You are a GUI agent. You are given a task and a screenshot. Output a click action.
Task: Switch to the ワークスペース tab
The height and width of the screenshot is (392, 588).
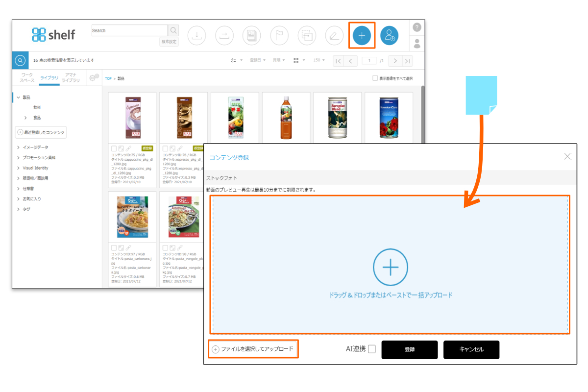coord(27,77)
